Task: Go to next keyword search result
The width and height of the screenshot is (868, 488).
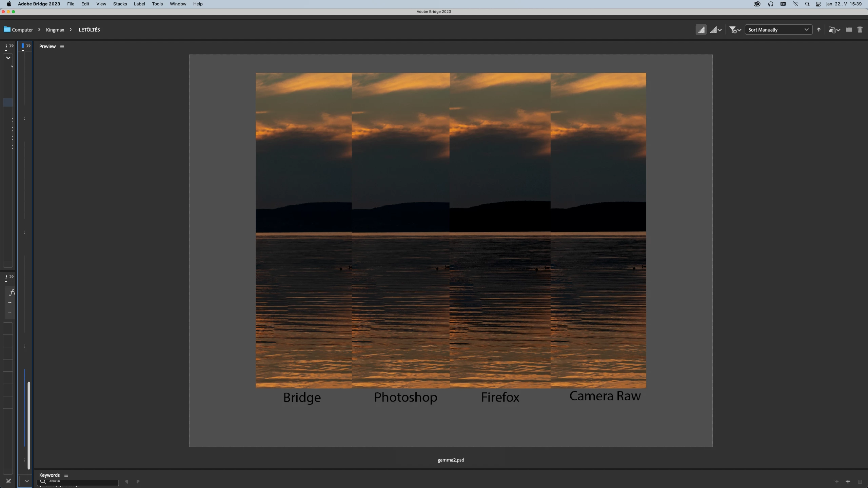Action: [138, 482]
